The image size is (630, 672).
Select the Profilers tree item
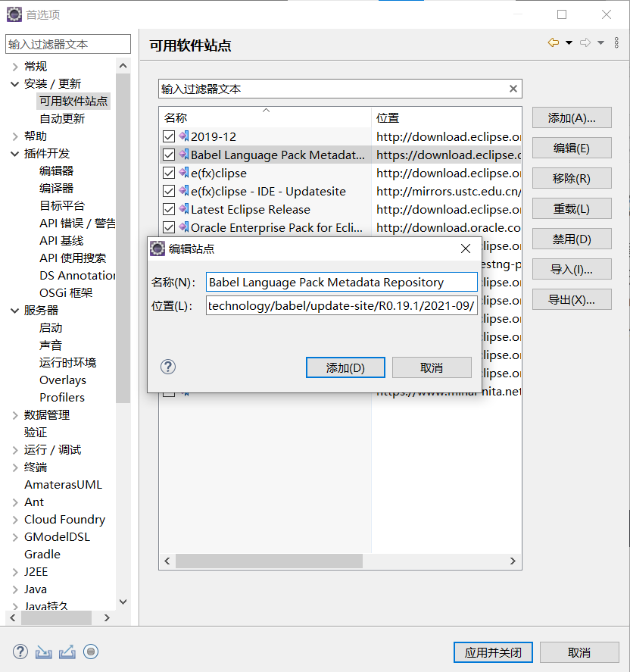click(61, 397)
